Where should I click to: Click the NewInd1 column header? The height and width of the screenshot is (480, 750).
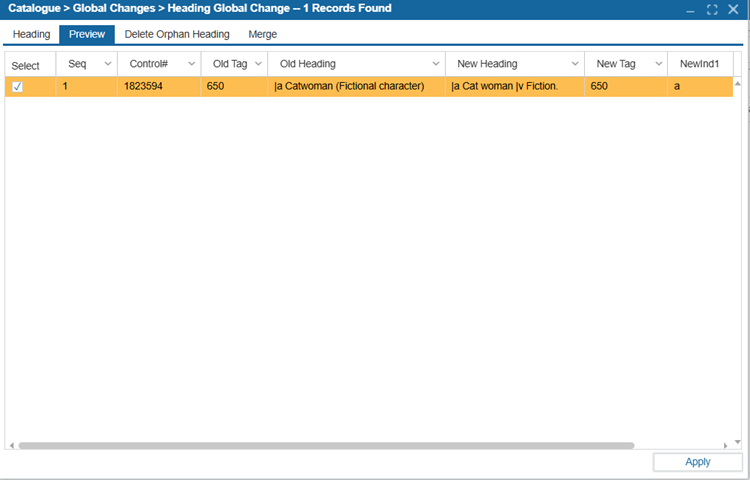point(700,64)
